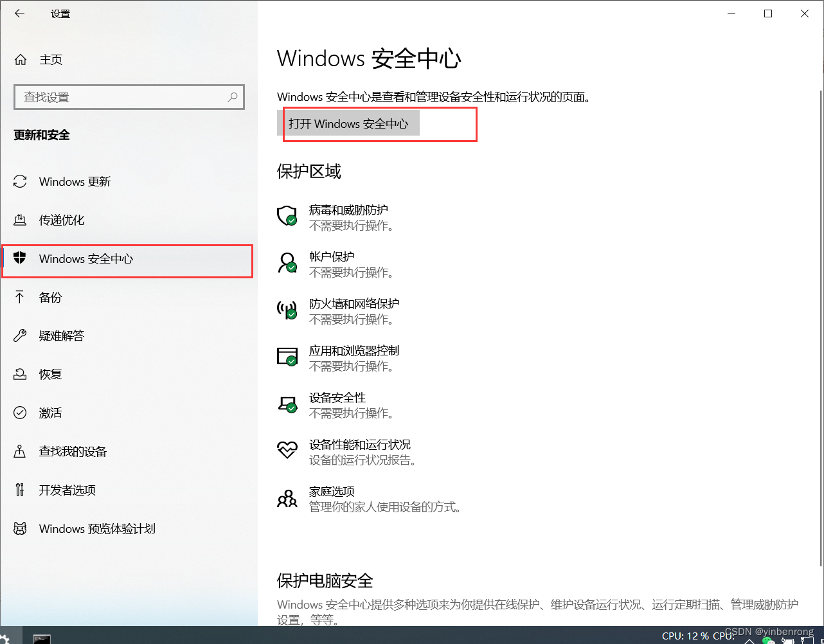This screenshot has width=824, height=644.
Task: Click the 设置 window title text
Action: coord(60,13)
